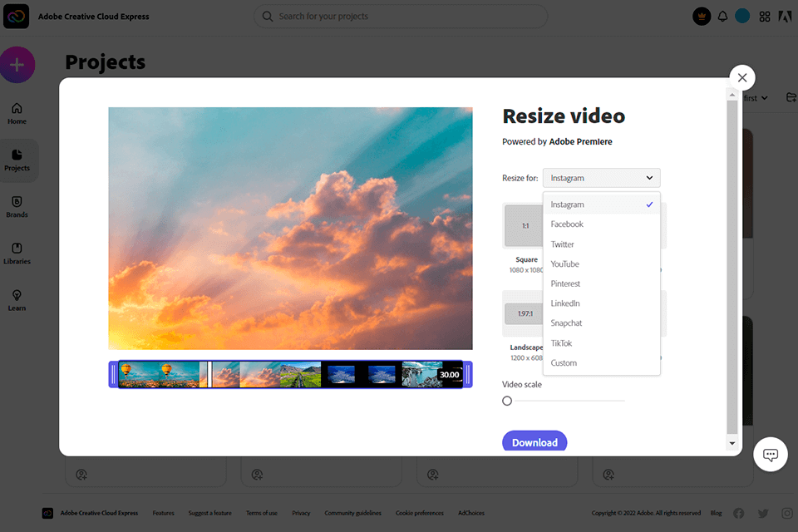798x532 pixels.
Task: Open the Instagram icon in footer
Action: pos(787,513)
